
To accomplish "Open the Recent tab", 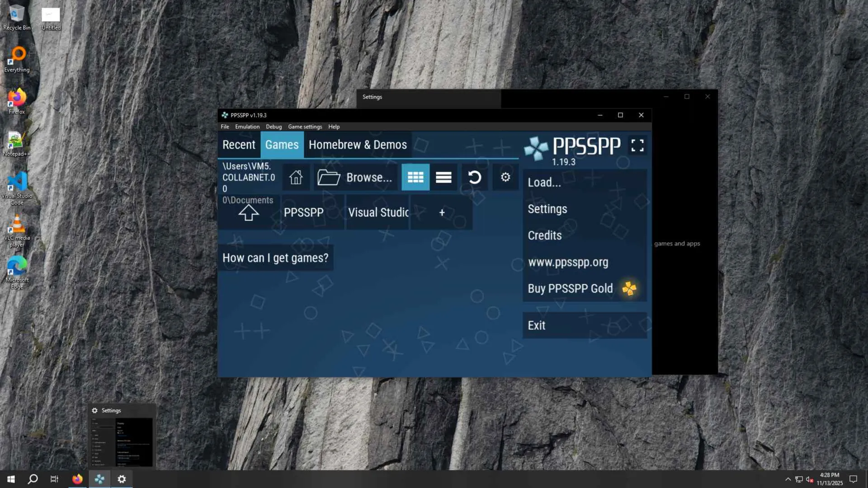I will (x=239, y=145).
